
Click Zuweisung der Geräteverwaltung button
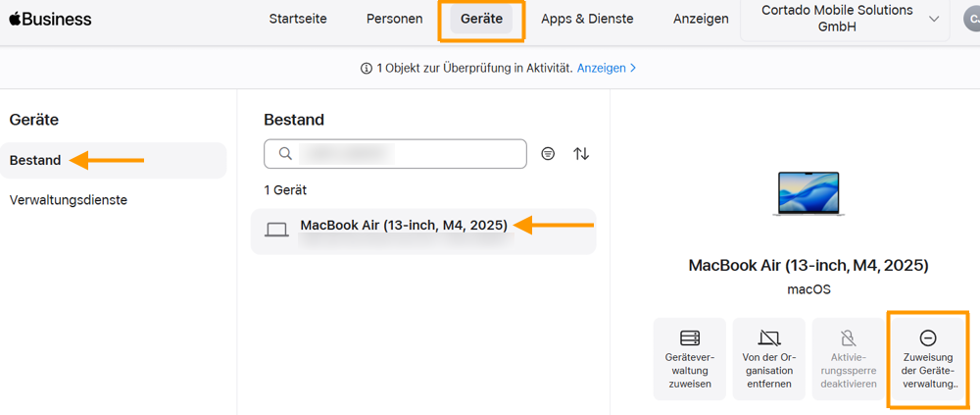[x=928, y=359]
